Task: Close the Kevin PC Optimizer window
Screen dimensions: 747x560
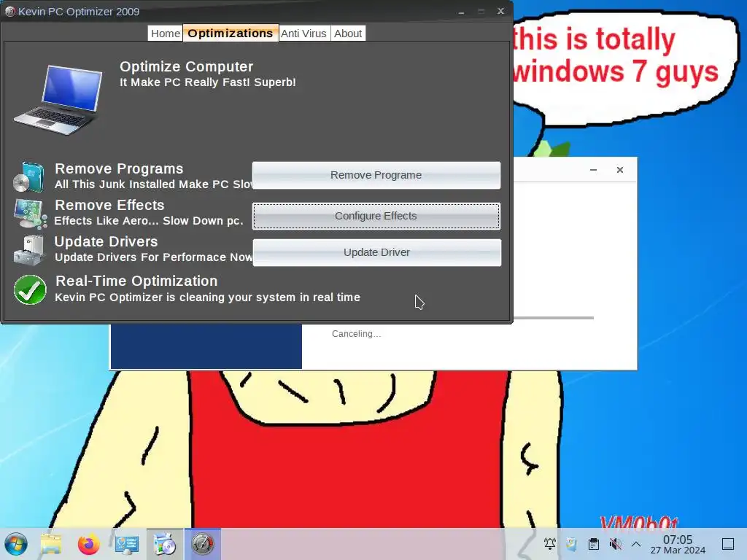Action: click(x=500, y=11)
